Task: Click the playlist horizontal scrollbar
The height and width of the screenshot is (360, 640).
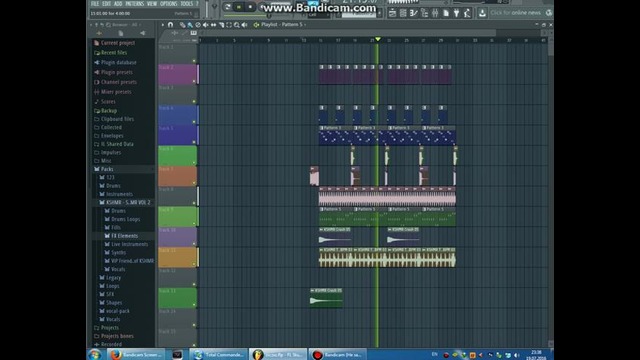Action: [x=348, y=33]
